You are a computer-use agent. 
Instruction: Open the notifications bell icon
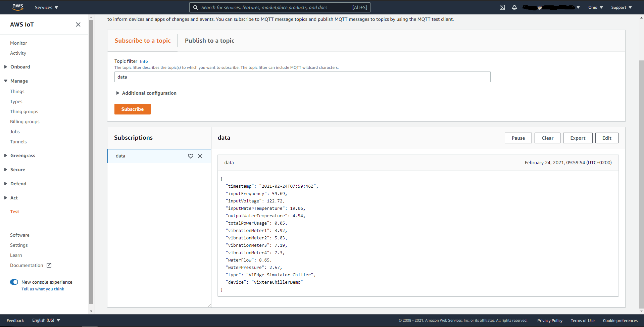[514, 7]
